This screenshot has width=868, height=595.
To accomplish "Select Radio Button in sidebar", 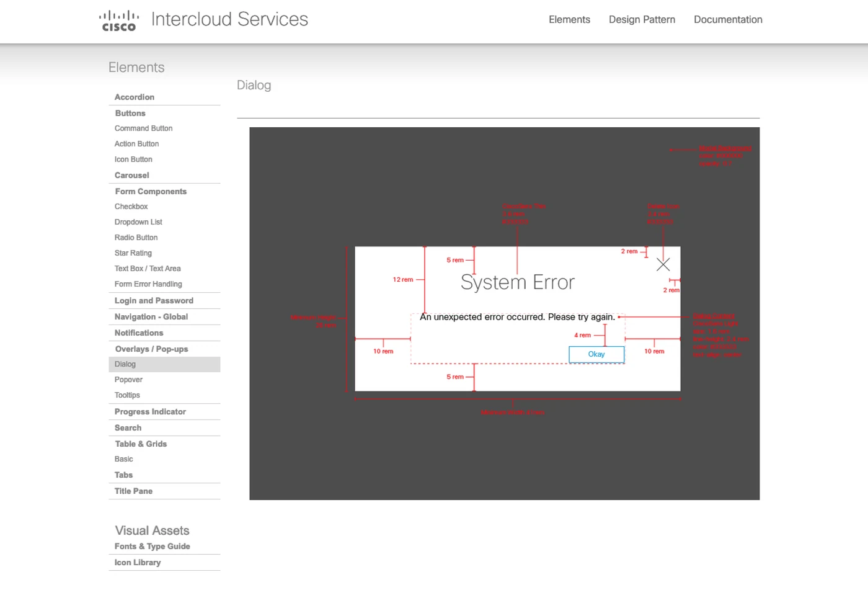I will pyautogui.click(x=136, y=238).
